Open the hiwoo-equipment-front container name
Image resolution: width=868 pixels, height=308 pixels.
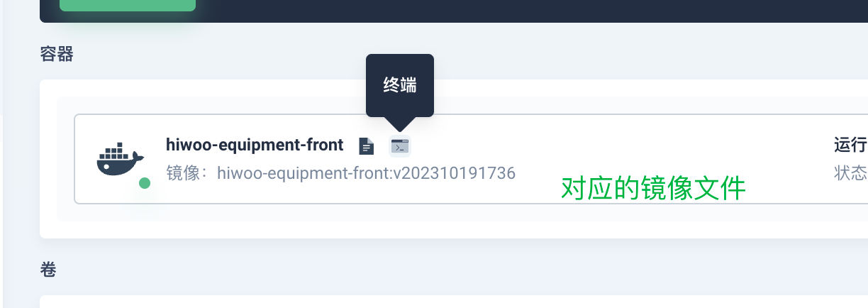[255, 145]
